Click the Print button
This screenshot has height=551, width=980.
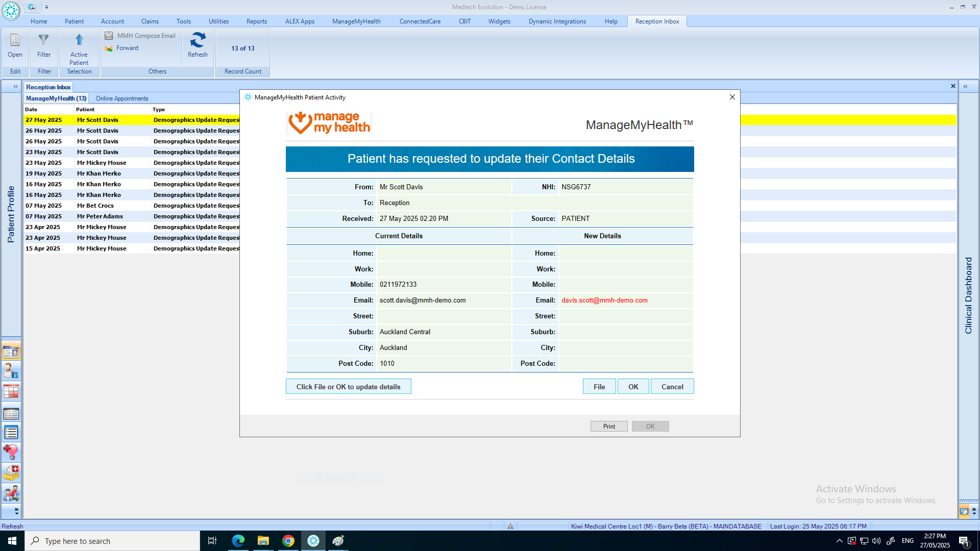click(x=609, y=427)
